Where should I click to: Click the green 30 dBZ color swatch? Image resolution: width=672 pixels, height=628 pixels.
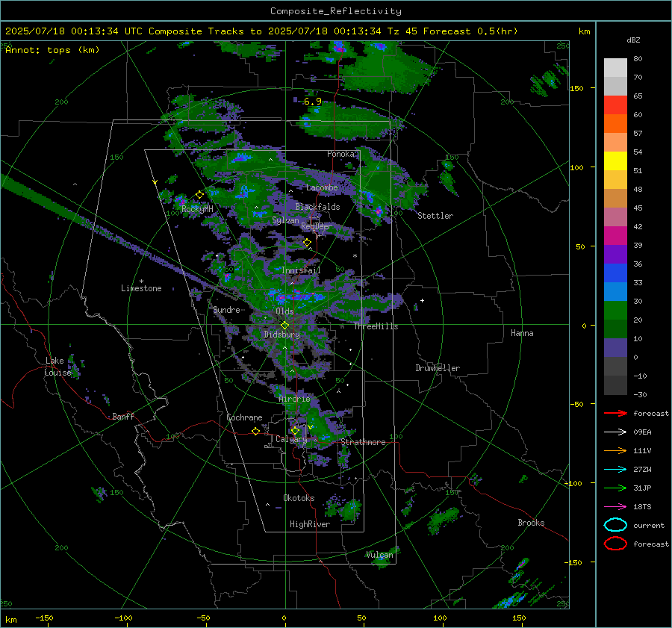(x=615, y=310)
